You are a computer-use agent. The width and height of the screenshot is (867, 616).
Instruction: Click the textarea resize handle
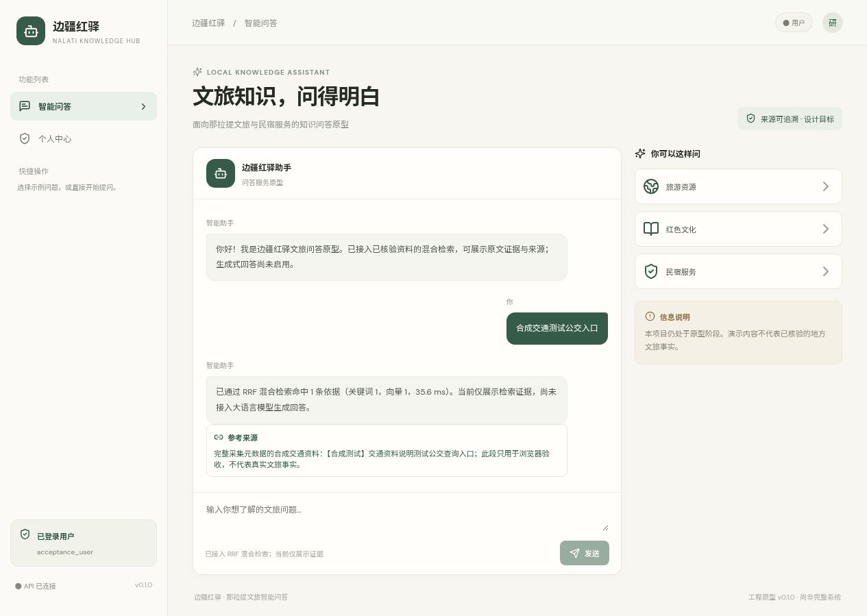point(605,528)
